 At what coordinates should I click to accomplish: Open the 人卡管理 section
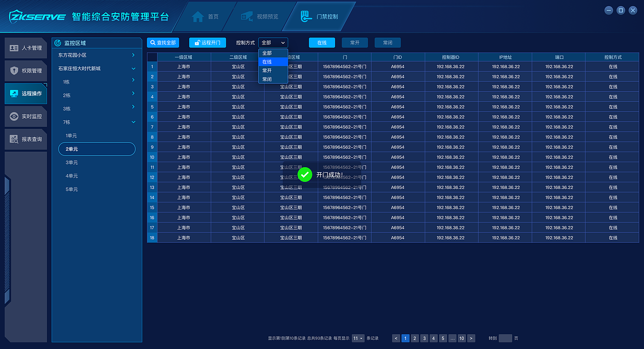click(26, 48)
